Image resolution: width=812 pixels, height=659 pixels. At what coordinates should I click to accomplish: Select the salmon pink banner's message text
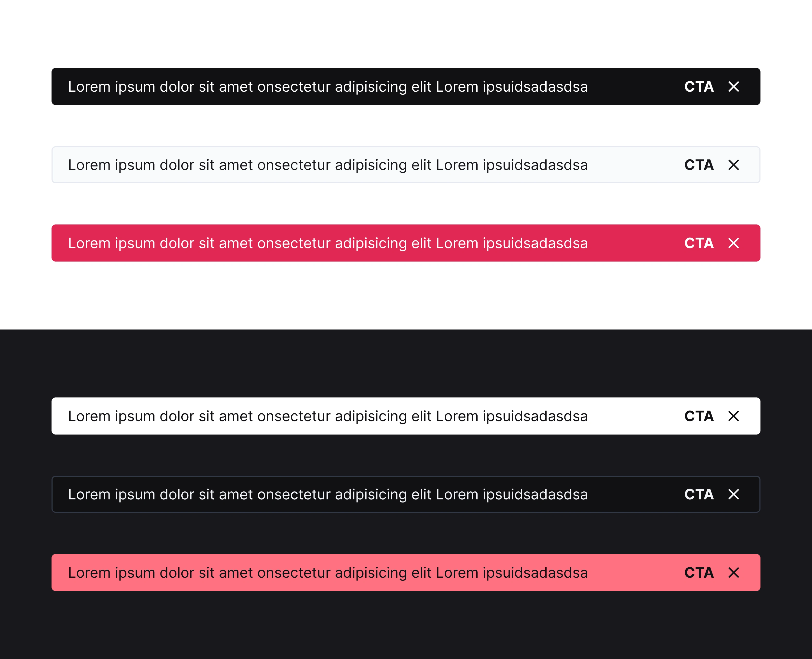pos(328,573)
